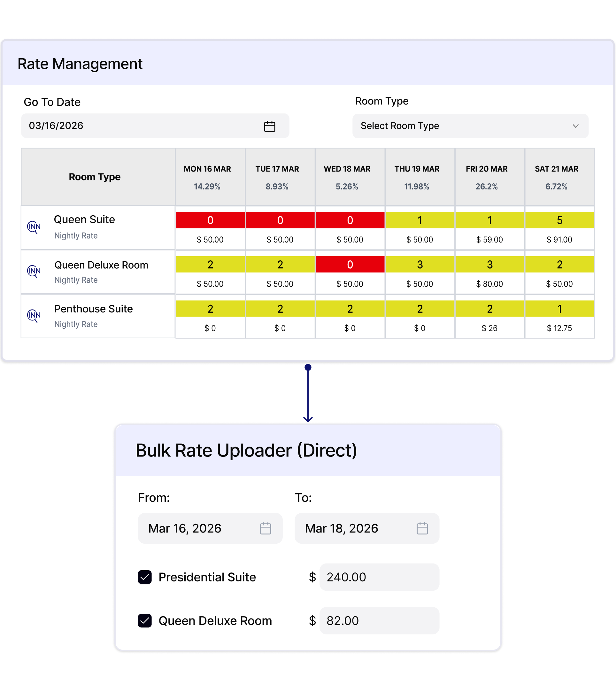
Task: Select the SAT 21 MAR column header
Action: click(559, 177)
